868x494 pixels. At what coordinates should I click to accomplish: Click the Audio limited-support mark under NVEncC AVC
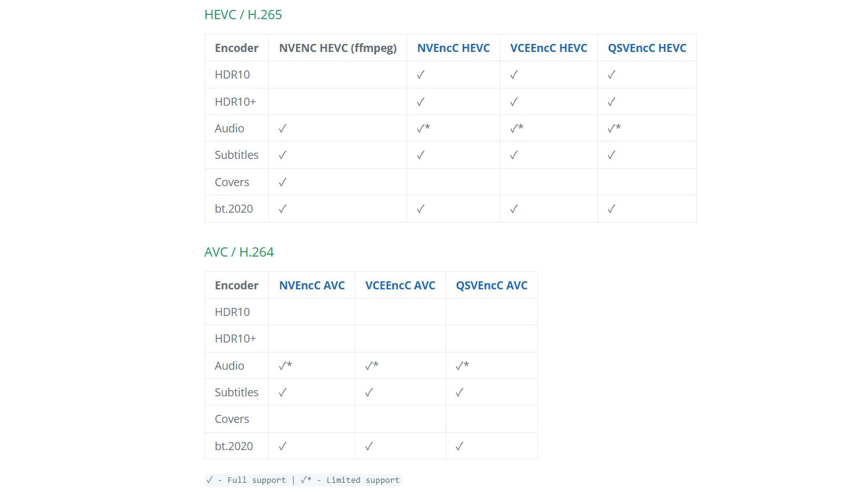285,366
